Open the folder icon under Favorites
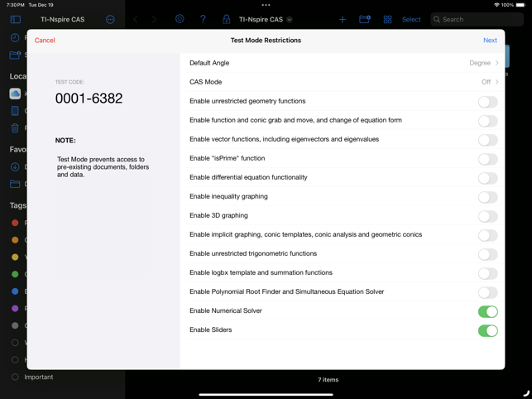 [15, 184]
